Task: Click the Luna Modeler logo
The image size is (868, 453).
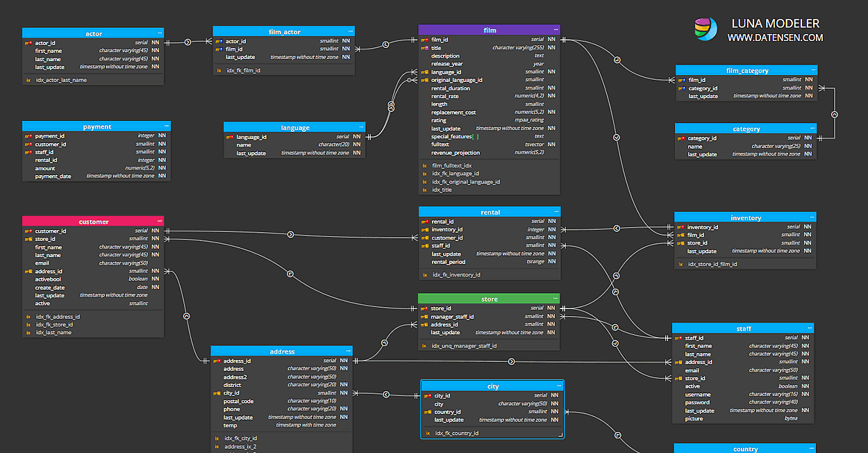Action: pos(705,29)
